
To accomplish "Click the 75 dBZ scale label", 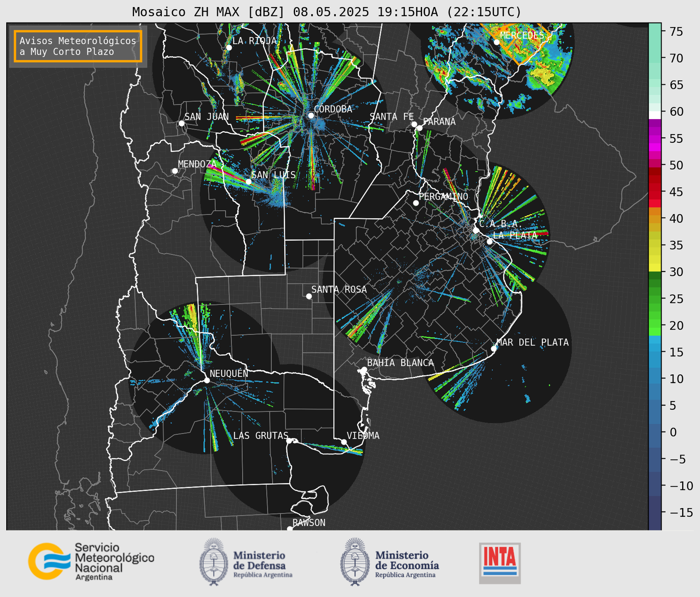I will tap(676, 32).
